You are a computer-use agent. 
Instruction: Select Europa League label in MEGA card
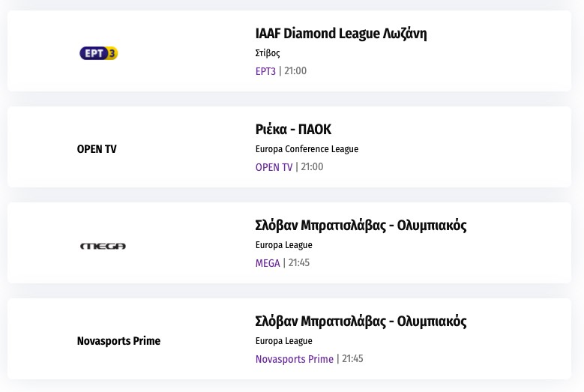click(283, 245)
